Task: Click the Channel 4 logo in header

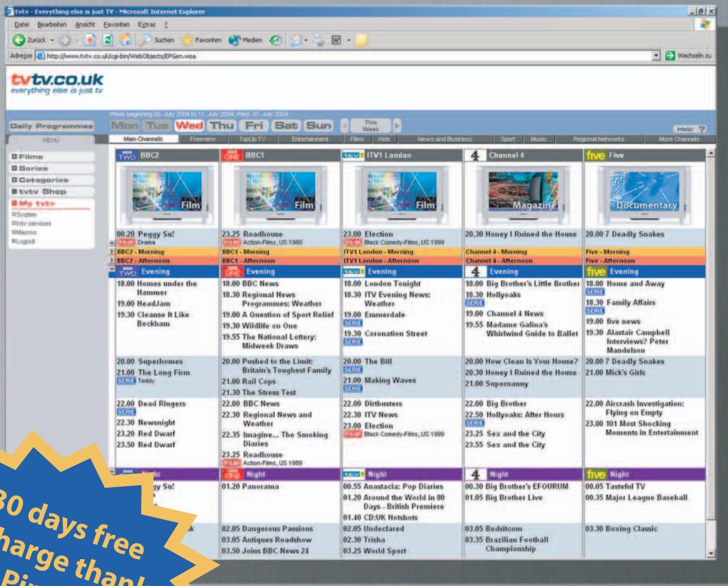Action: click(x=475, y=156)
